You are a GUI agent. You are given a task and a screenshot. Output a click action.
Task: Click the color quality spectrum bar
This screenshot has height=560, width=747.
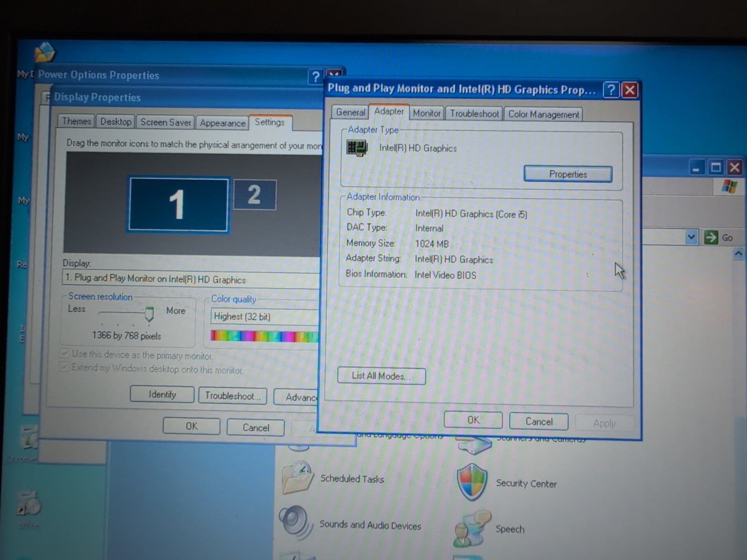264,336
